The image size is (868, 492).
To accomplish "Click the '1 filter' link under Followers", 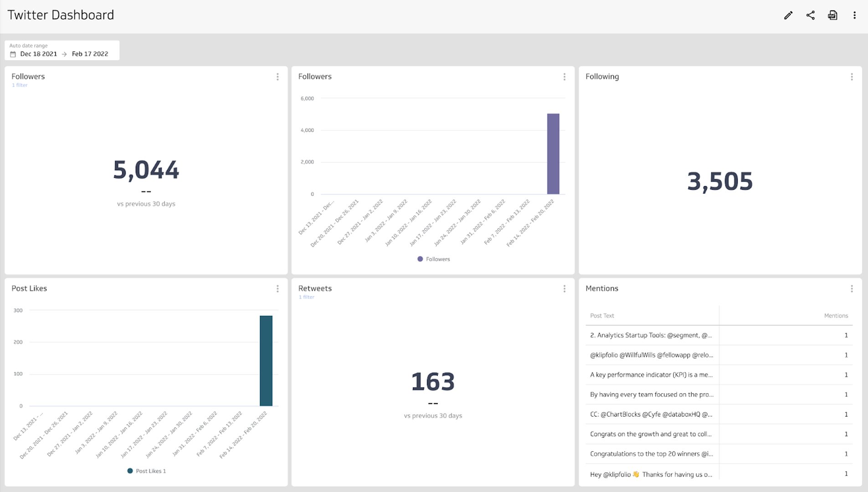I will pos(20,85).
